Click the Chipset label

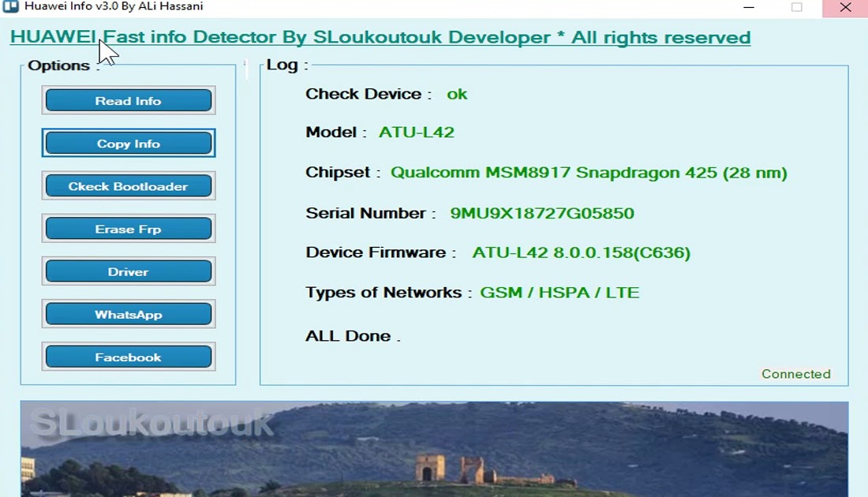342,173
